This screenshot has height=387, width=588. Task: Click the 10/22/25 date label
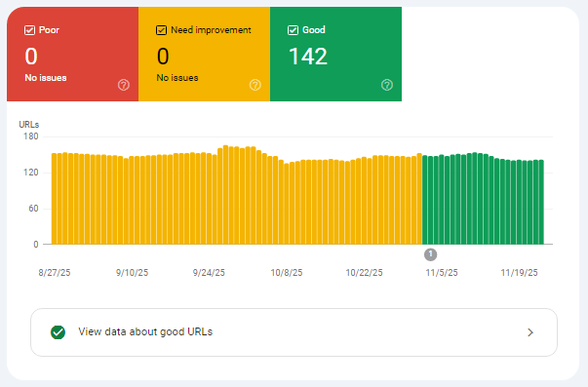pos(364,273)
